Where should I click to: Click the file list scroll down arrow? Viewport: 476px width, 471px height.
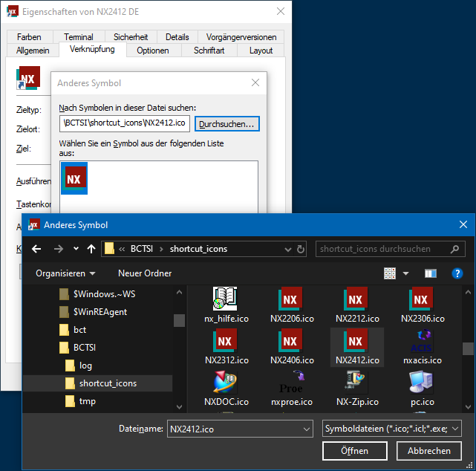tap(468, 406)
